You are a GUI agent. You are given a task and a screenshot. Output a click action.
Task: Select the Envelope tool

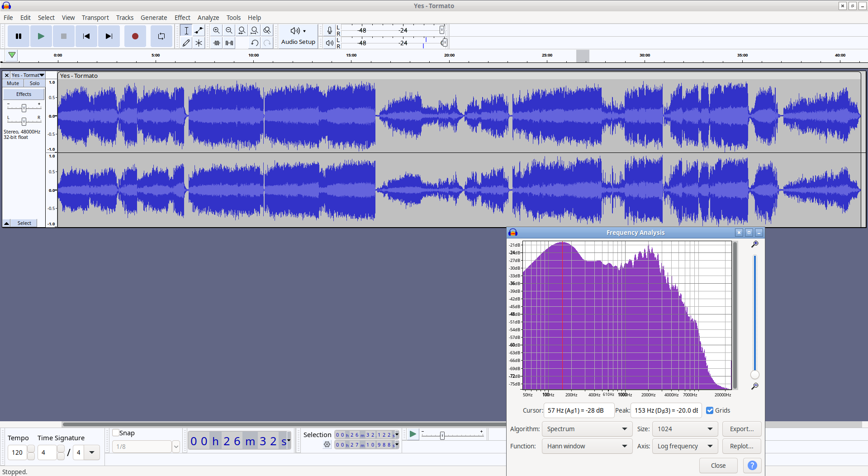click(x=199, y=30)
